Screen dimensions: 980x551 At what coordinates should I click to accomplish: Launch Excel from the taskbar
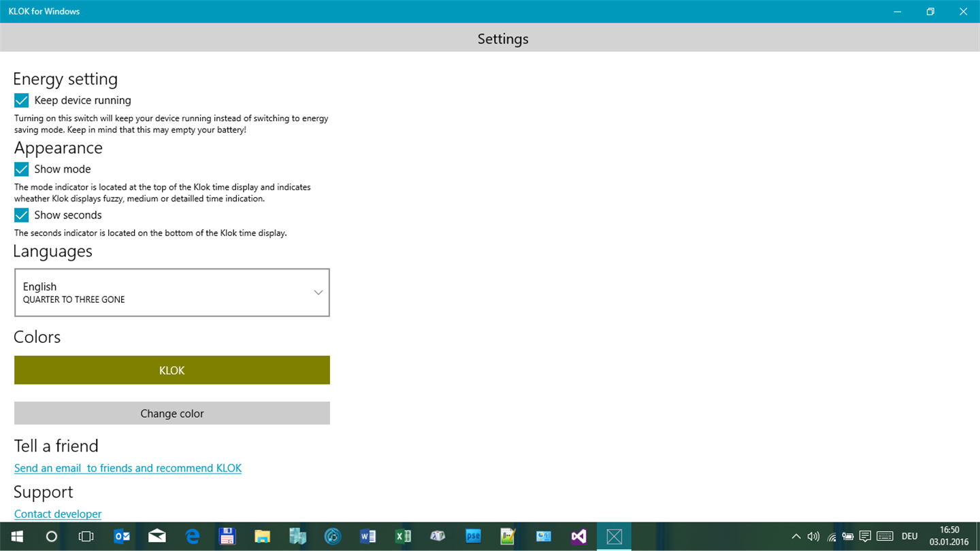pos(403,537)
